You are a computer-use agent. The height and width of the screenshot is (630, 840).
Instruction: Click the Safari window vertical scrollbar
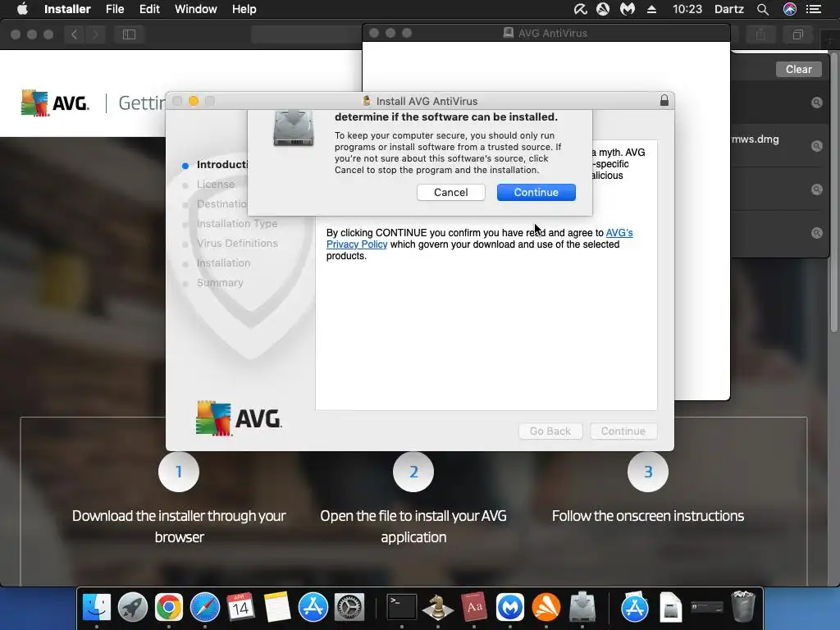click(834, 193)
